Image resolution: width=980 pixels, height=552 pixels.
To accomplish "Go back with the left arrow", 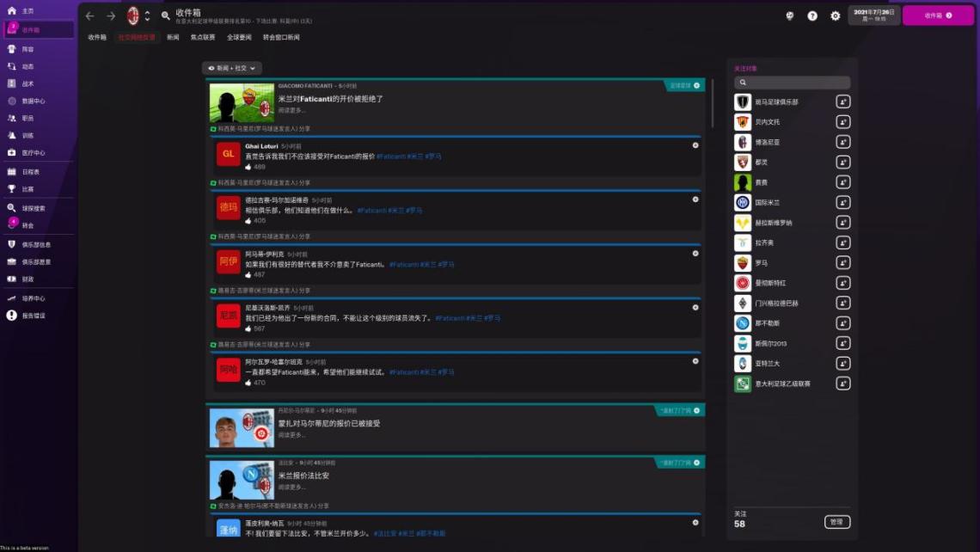I will [x=89, y=15].
